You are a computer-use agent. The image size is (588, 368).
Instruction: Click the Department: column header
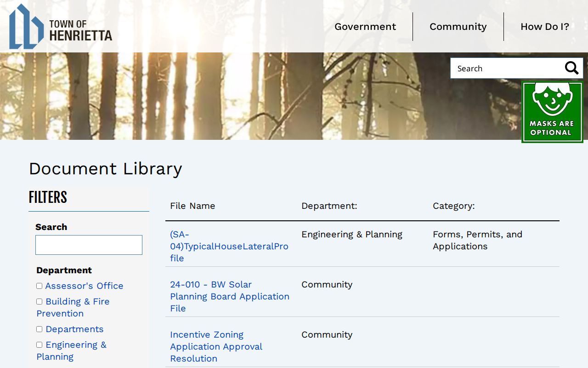pyautogui.click(x=329, y=206)
